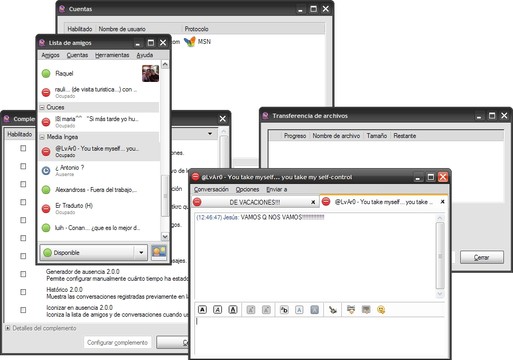Click the green status icon beside luih

click(x=46, y=228)
